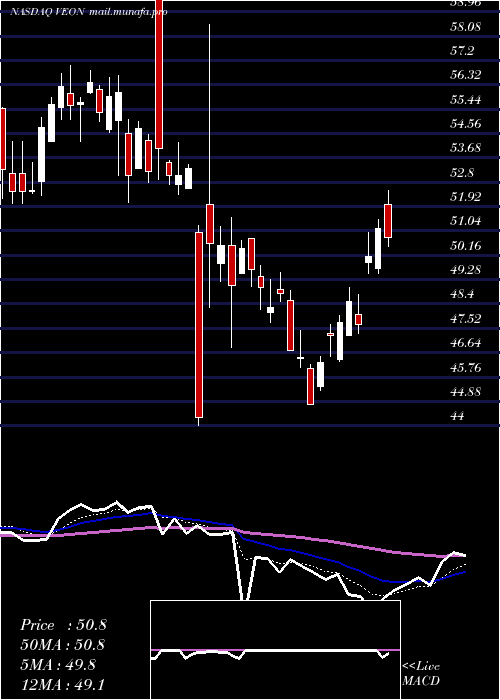Screen dimensions: 500x700
Task: Click the 57.2 price axis label
Action: click(x=462, y=51)
